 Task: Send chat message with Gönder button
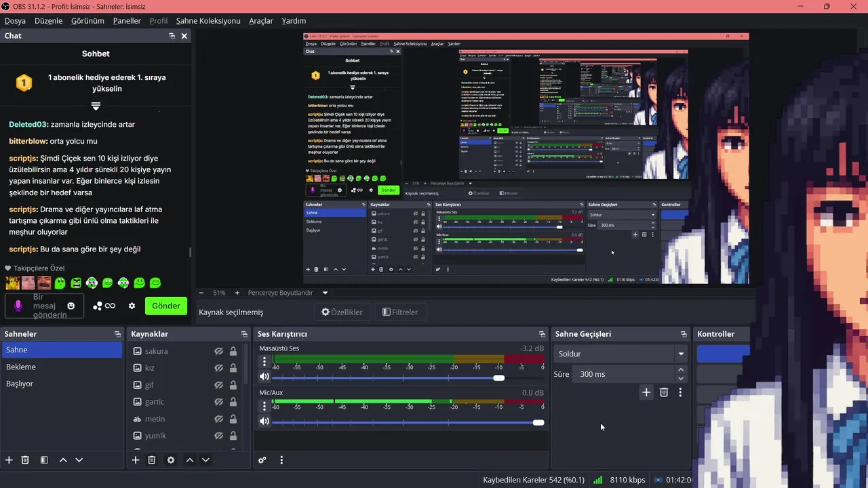166,306
